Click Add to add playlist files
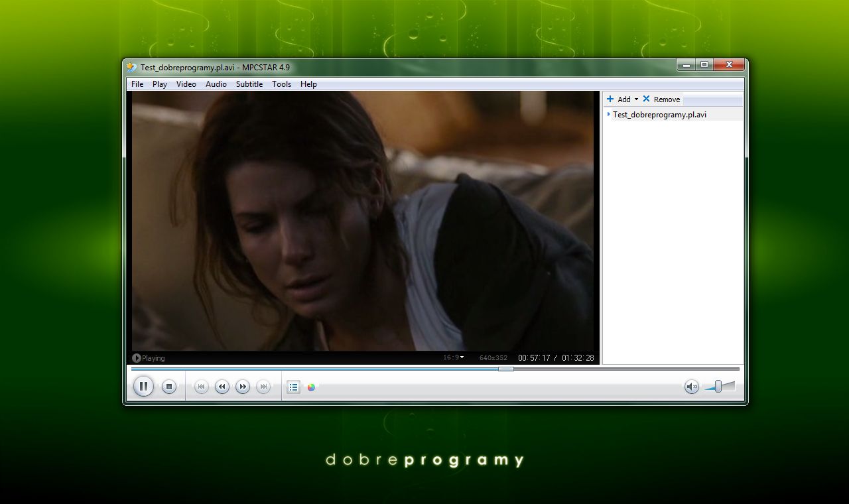The width and height of the screenshot is (849, 504). point(619,99)
